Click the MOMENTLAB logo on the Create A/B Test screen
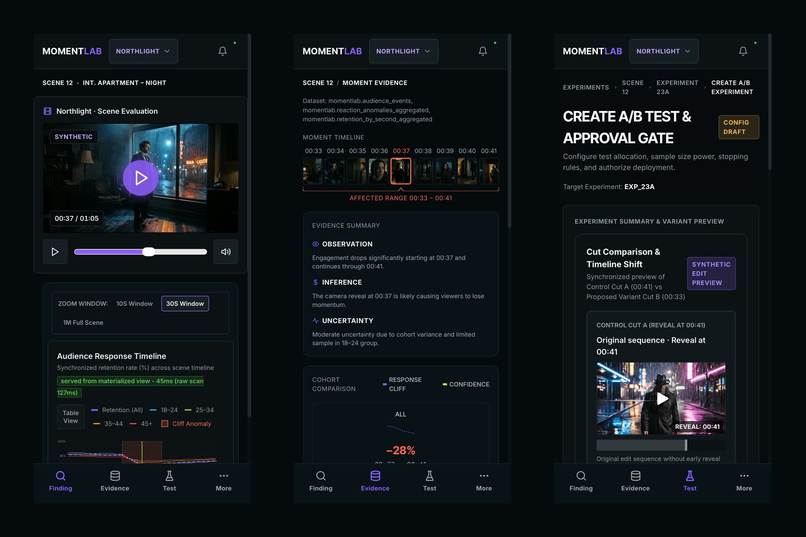806x537 pixels. (x=592, y=51)
